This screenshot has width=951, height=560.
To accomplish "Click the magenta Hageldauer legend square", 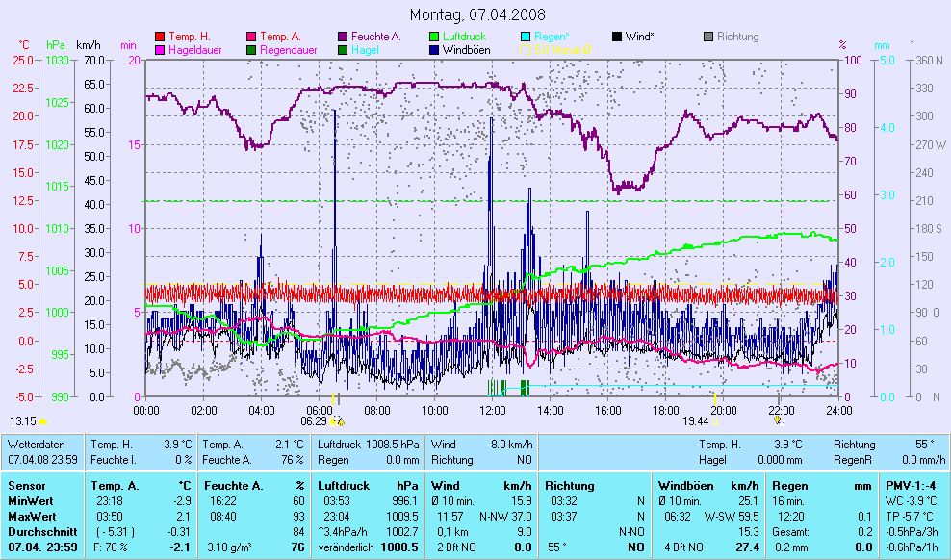I will 160,49.
